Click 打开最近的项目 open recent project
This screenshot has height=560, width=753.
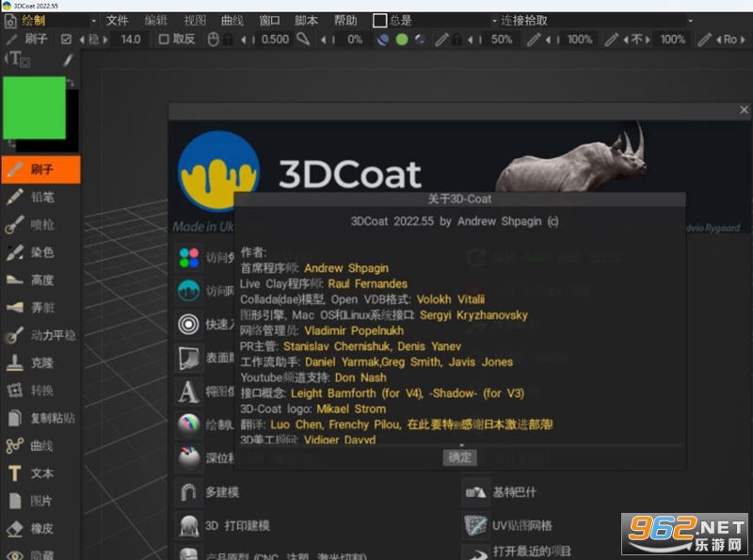[532, 552]
